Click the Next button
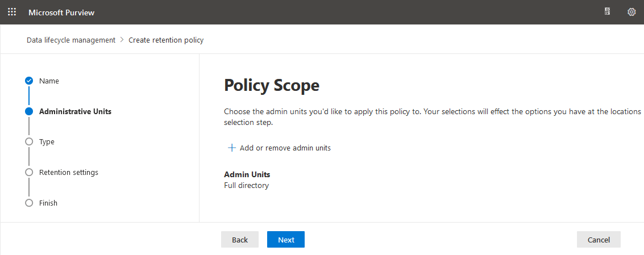 (286, 240)
